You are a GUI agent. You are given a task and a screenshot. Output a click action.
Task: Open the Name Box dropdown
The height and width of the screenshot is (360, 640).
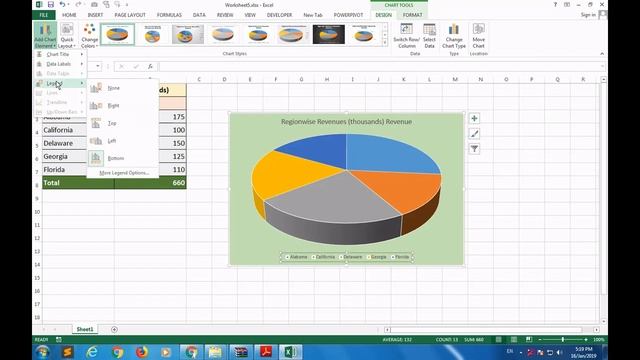pos(98,66)
